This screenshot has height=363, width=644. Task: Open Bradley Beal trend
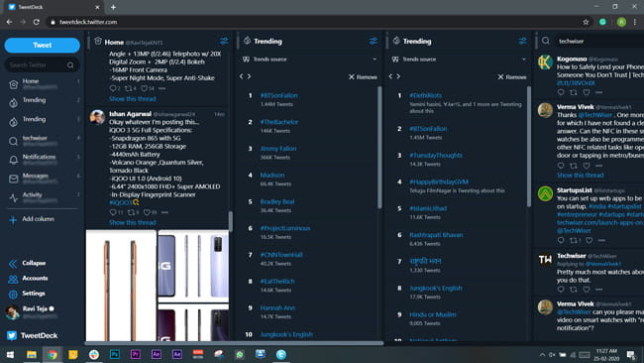(277, 202)
